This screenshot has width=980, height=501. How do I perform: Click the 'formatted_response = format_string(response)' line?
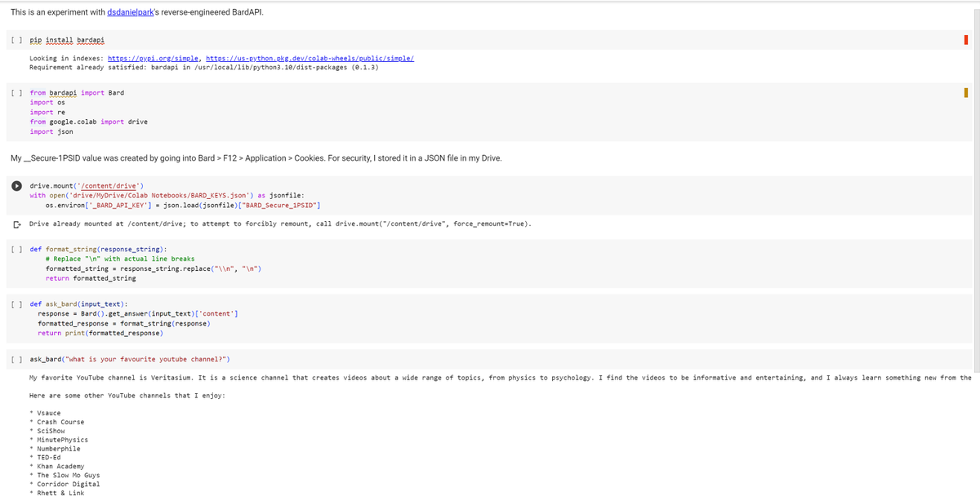124,323
